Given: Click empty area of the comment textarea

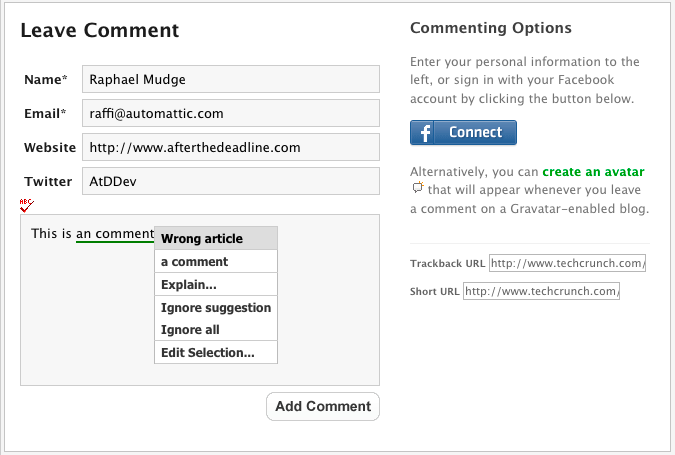Looking at the screenshot, I should coord(90,330).
